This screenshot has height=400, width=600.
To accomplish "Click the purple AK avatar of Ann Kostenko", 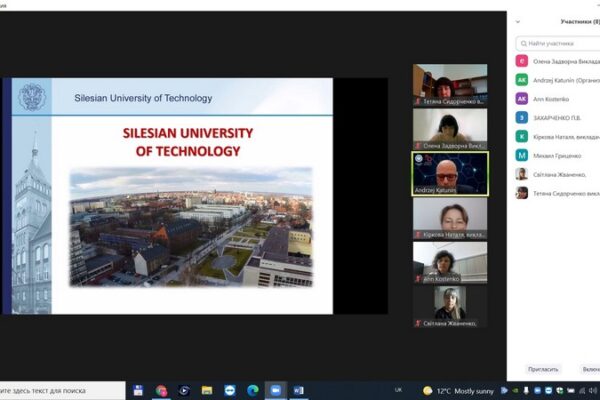I will pos(522,99).
